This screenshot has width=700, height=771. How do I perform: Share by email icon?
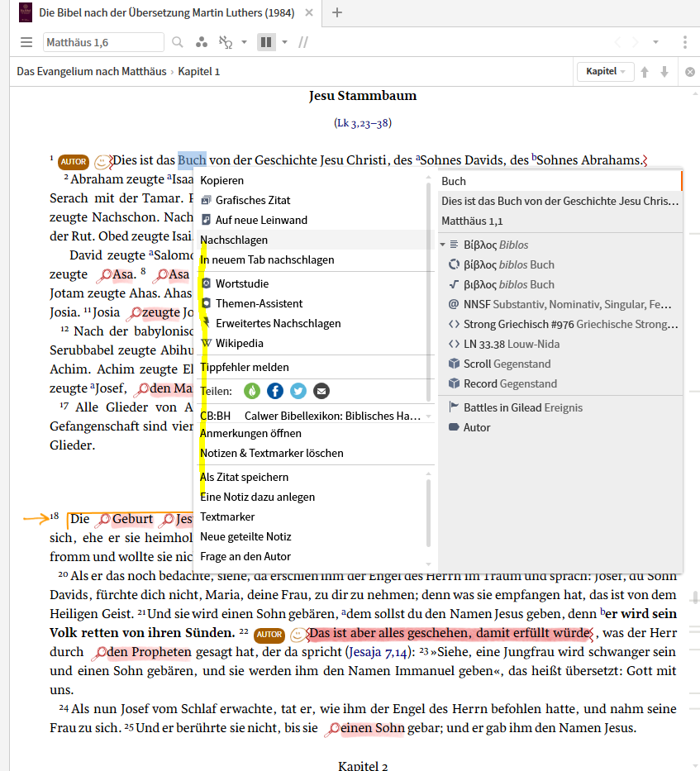[321, 391]
